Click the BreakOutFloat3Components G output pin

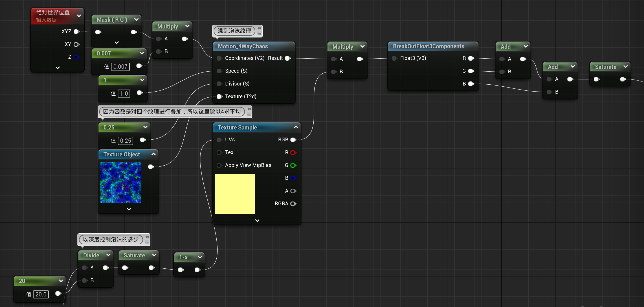coord(471,71)
